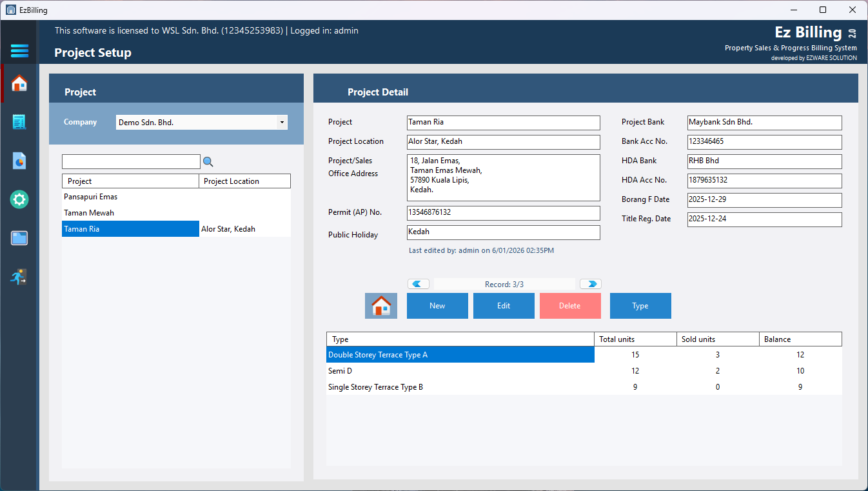Select Taman Mewah in project list

[x=176, y=213]
